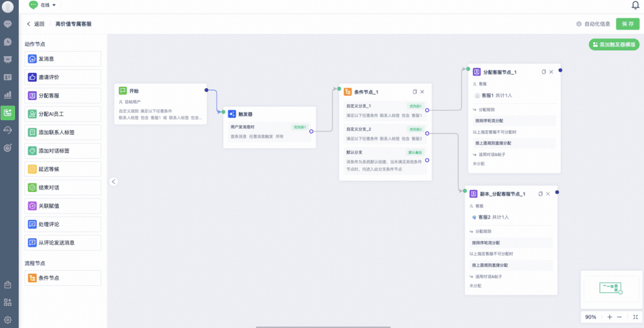Click 添加触发器模版 button
The width and height of the screenshot is (644, 328).
point(613,45)
